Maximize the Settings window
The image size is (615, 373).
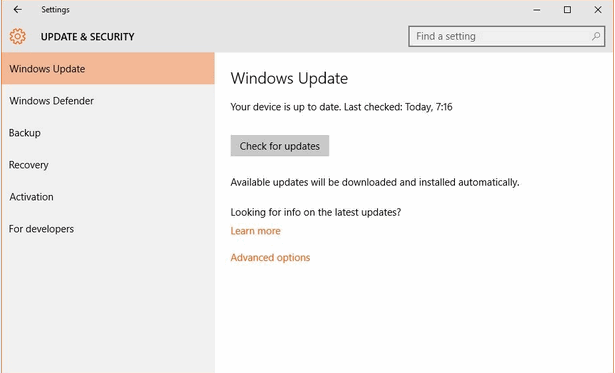click(x=567, y=10)
